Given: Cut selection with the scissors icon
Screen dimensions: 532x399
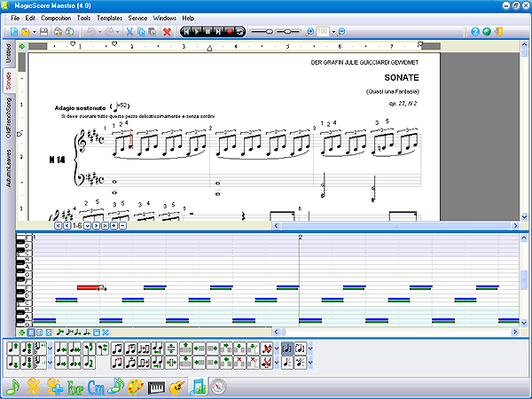Looking at the screenshot, I should pos(129,32).
